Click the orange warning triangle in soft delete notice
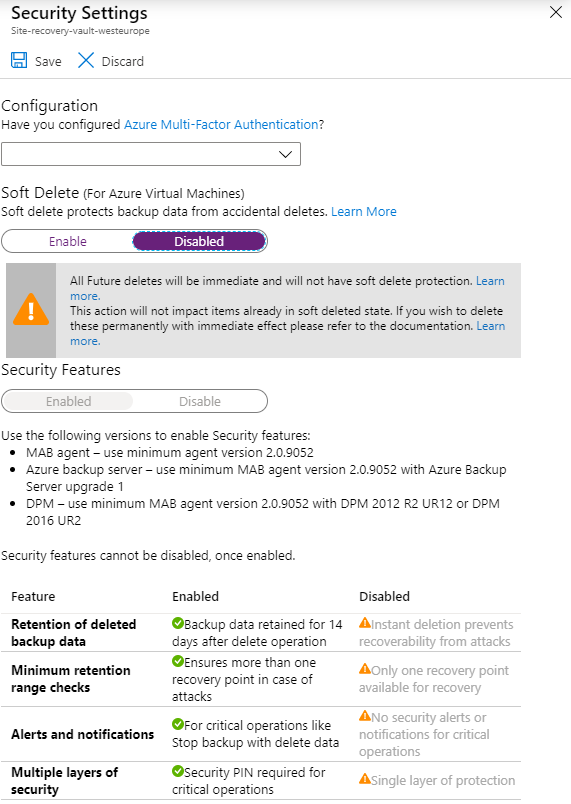The image size is (571, 804). 31,310
